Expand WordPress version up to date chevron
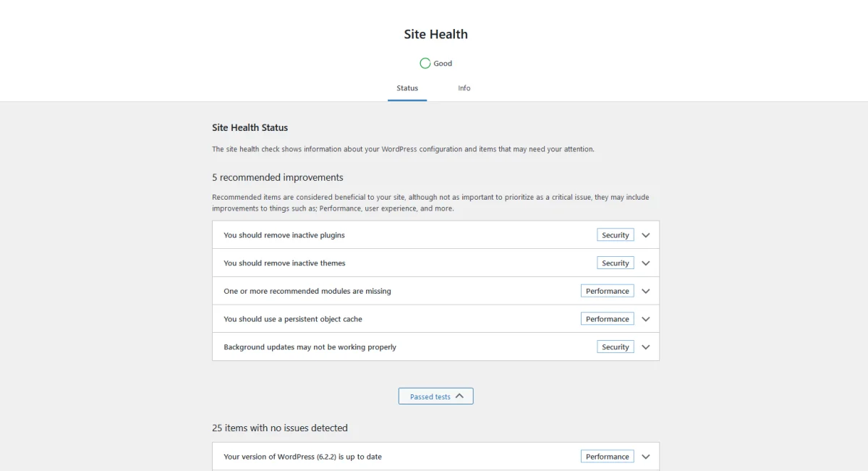Image resolution: width=868 pixels, height=471 pixels. click(646, 457)
